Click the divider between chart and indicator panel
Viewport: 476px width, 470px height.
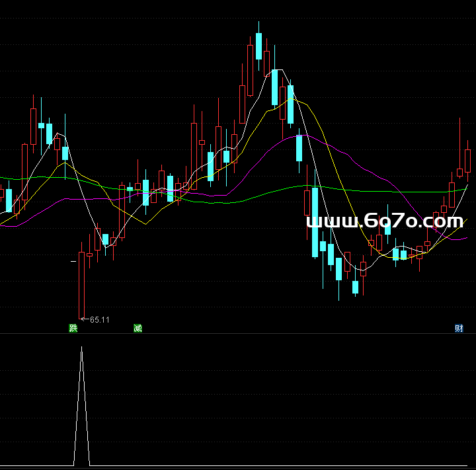tap(238, 334)
